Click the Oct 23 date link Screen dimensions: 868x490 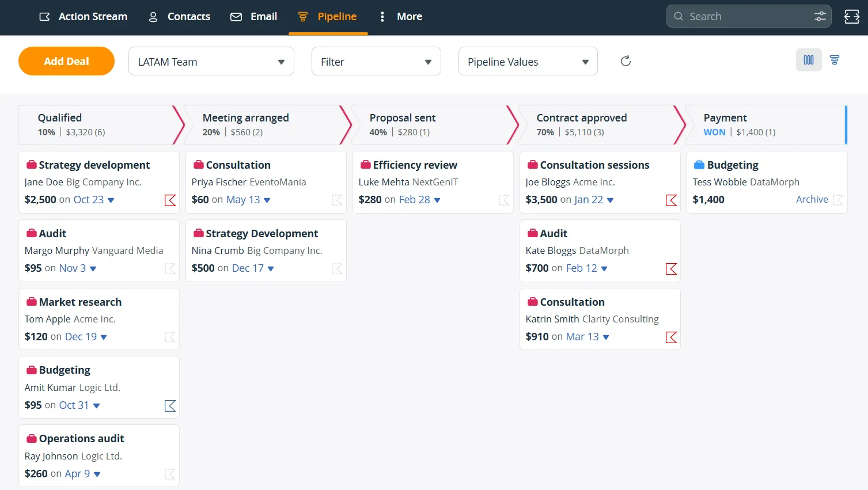tap(89, 199)
